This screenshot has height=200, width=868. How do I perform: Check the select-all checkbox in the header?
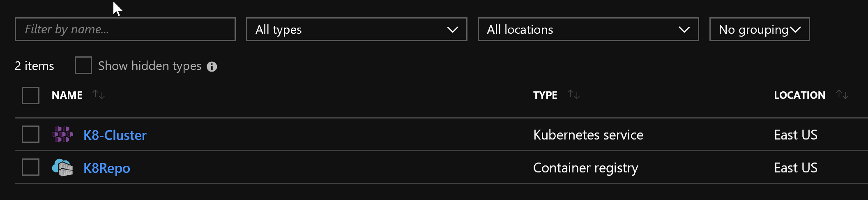[x=30, y=95]
